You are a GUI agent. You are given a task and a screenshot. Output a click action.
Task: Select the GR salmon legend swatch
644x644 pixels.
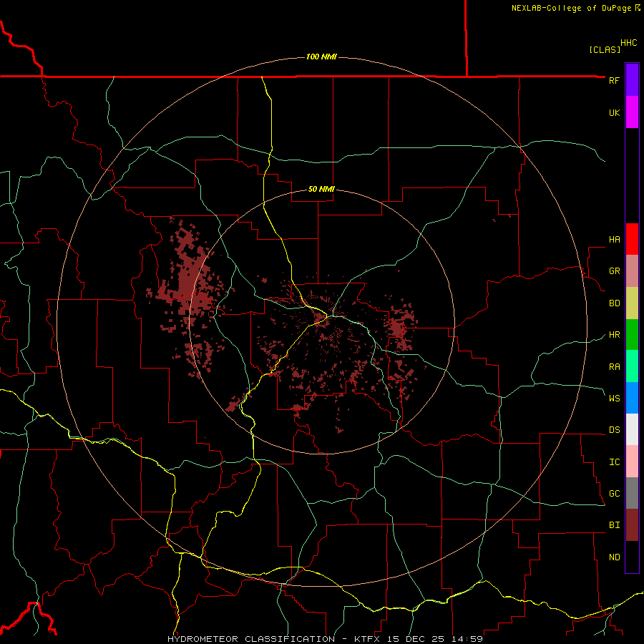(x=632, y=271)
